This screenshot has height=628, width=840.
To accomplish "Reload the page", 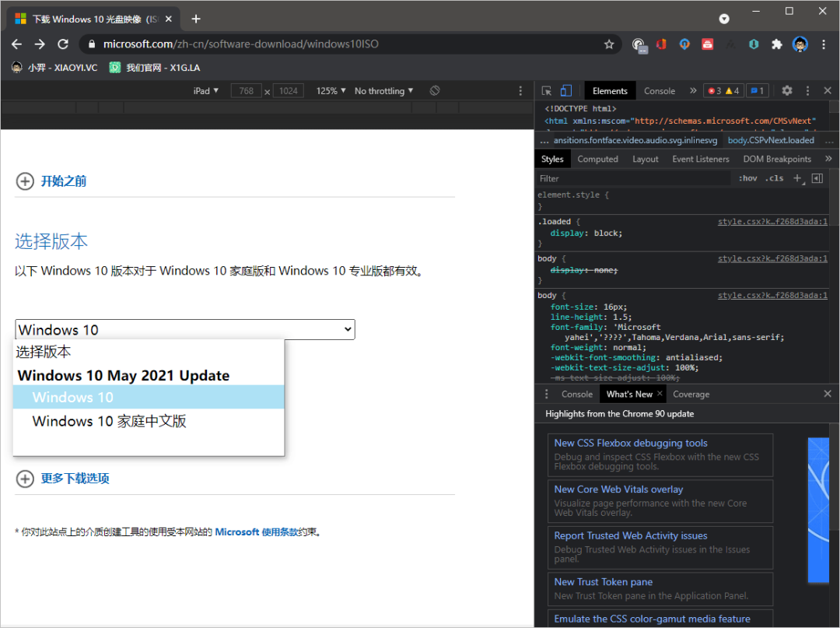I will [63, 44].
